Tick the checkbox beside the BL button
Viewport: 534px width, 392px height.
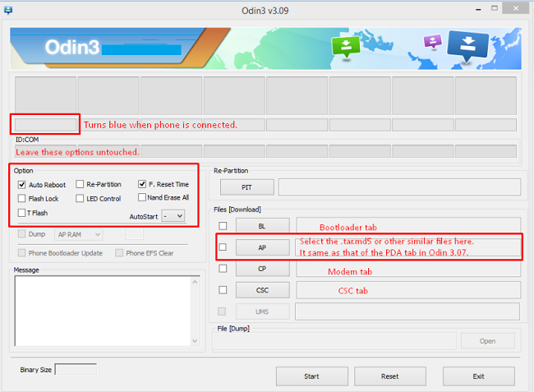[x=223, y=226]
